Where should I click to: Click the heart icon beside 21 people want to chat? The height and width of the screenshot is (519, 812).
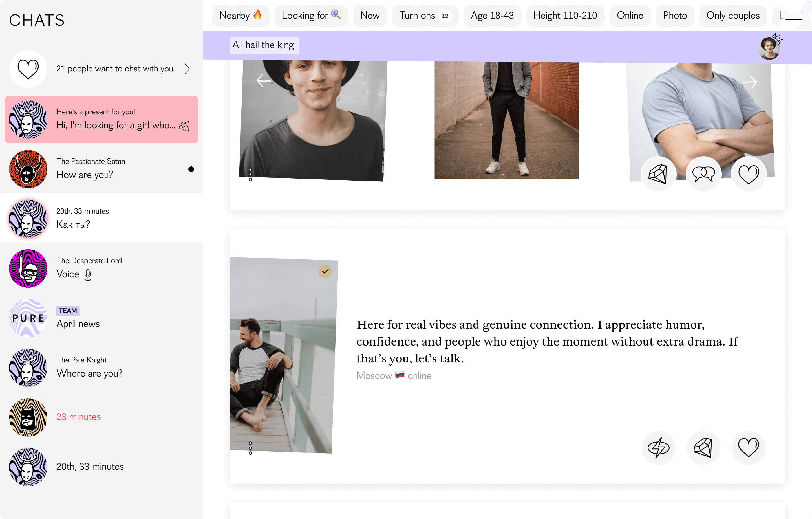click(x=28, y=69)
